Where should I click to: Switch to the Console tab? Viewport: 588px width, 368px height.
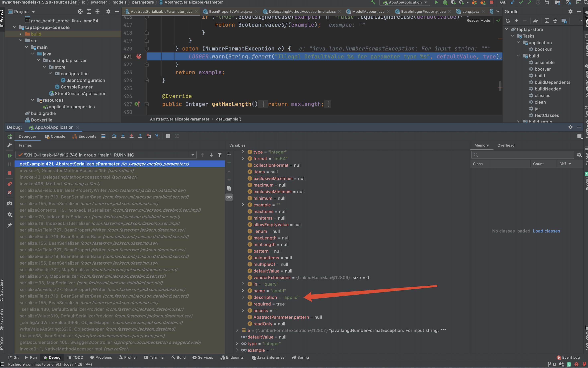point(55,136)
